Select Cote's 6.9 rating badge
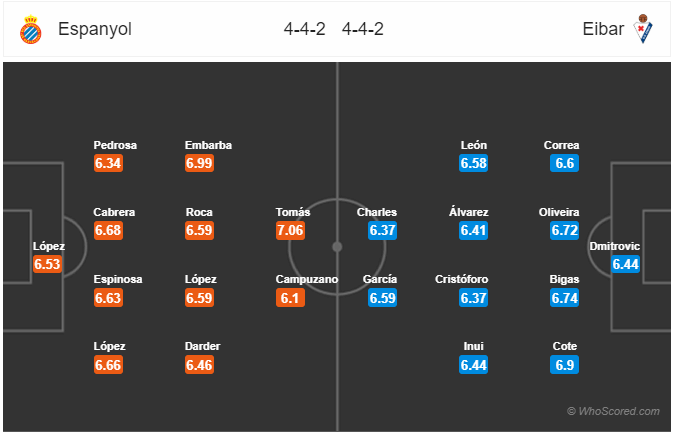Image resolution: width=674 pixels, height=432 pixels. [564, 365]
